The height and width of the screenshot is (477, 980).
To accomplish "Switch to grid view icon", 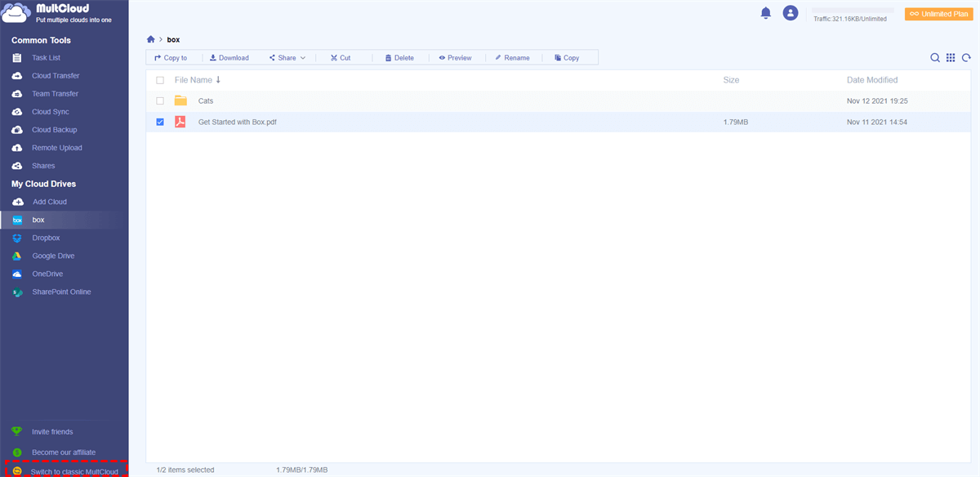I will pyautogui.click(x=951, y=58).
